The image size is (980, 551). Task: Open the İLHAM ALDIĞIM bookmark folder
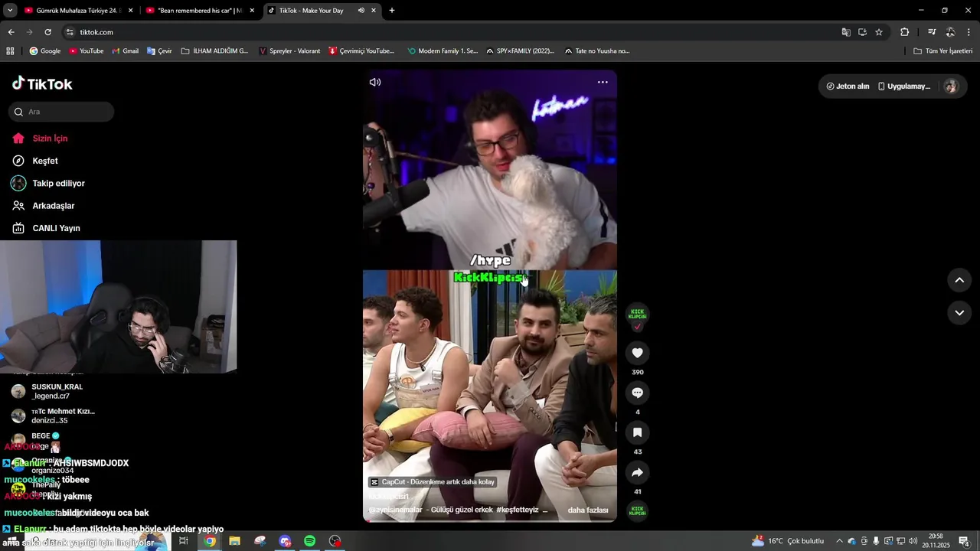215,51
